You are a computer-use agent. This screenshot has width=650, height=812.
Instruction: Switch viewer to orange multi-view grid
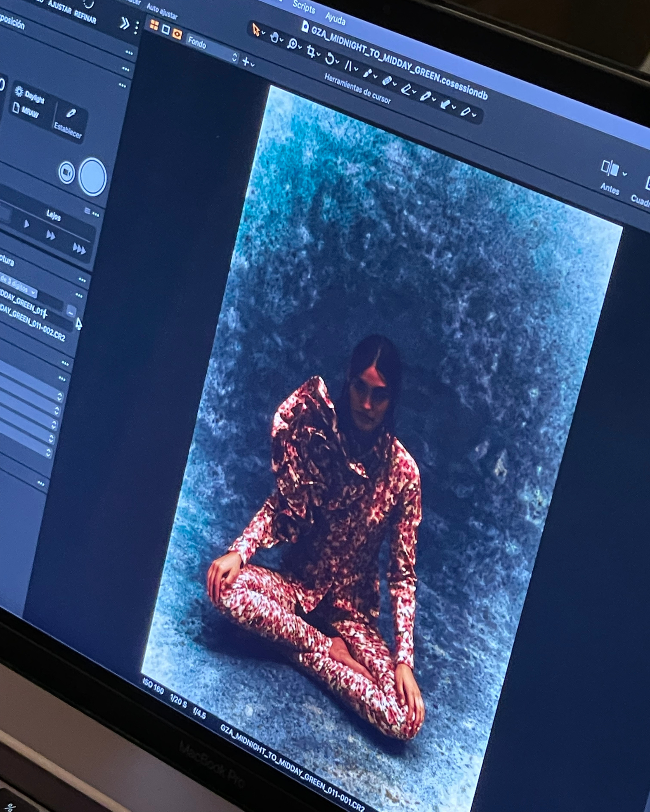(154, 25)
